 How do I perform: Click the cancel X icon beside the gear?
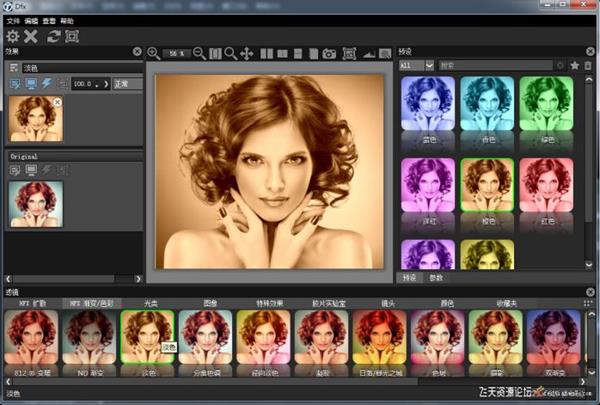pos(32,36)
